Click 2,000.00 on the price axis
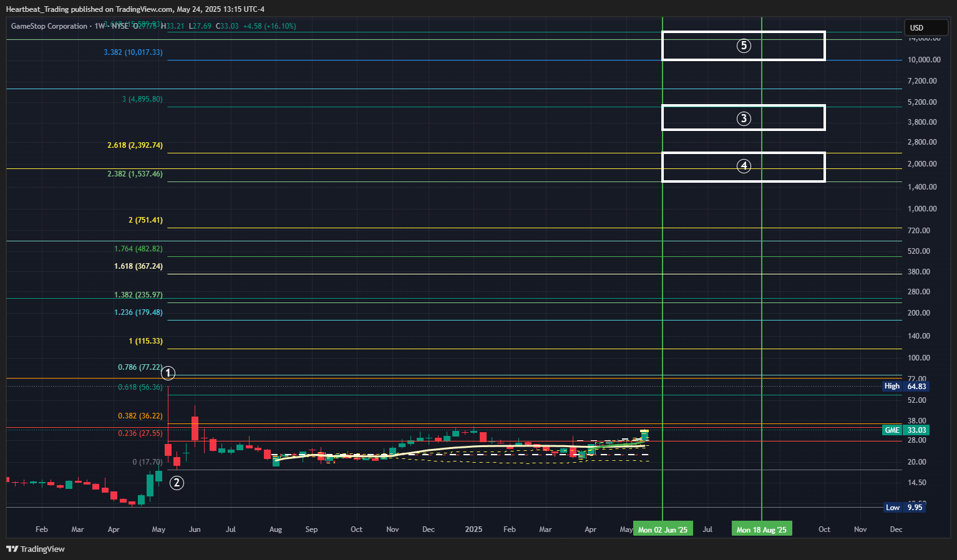The image size is (957, 560). [922, 164]
